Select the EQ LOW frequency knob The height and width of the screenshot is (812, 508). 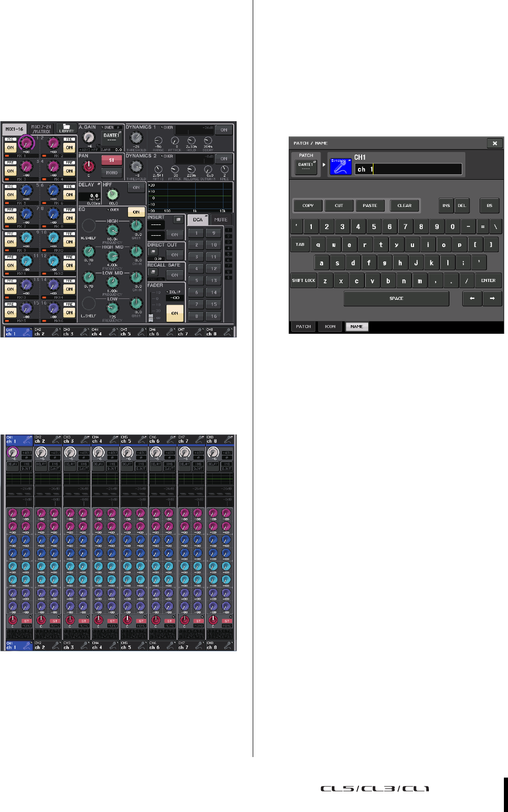click(112, 308)
